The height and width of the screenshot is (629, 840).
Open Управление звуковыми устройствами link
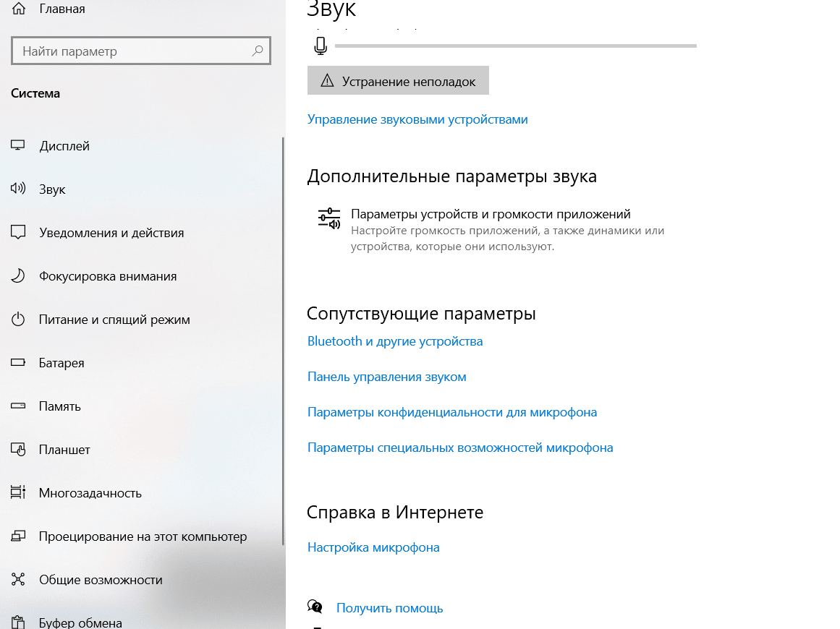(417, 119)
